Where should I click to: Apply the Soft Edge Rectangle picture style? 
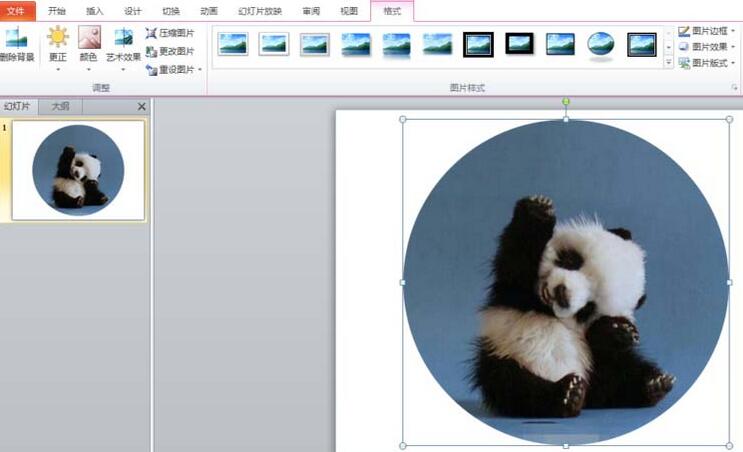tap(437, 45)
